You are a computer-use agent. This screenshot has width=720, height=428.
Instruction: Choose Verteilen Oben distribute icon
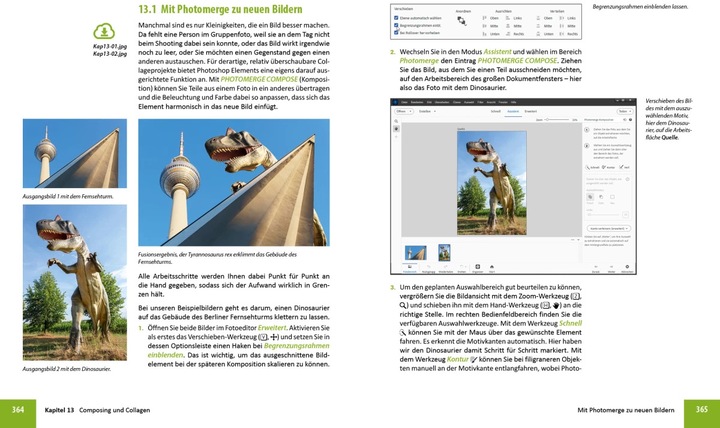pyautogui.click(x=538, y=18)
